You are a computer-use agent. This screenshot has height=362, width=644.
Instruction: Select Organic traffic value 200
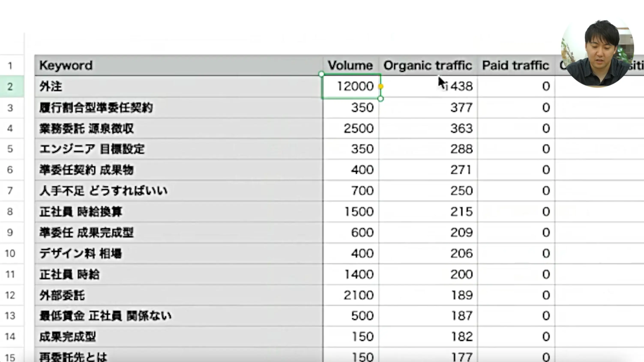click(x=428, y=274)
